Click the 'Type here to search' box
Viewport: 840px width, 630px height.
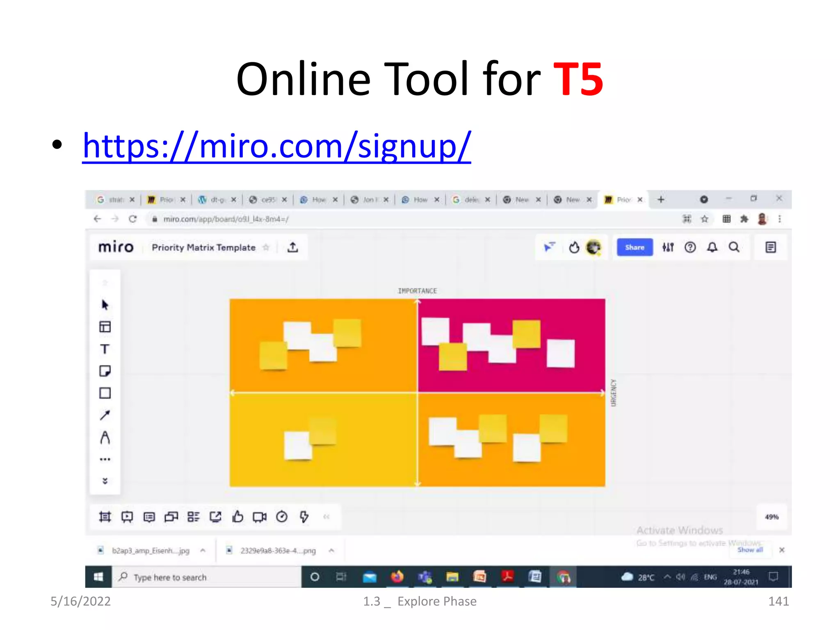pos(207,577)
